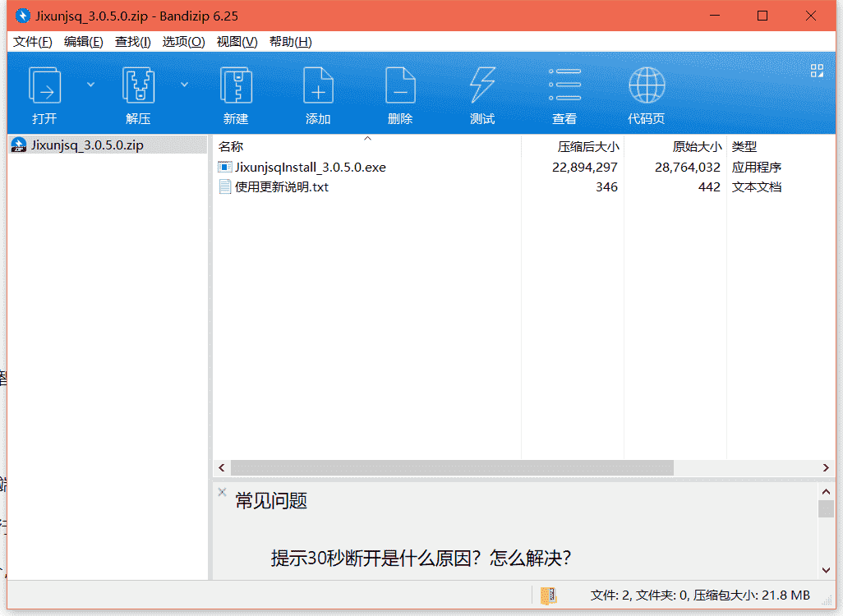The height and width of the screenshot is (616, 843).
Task: Click the Delete (删除) toolbar icon
Action: click(400, 85)
